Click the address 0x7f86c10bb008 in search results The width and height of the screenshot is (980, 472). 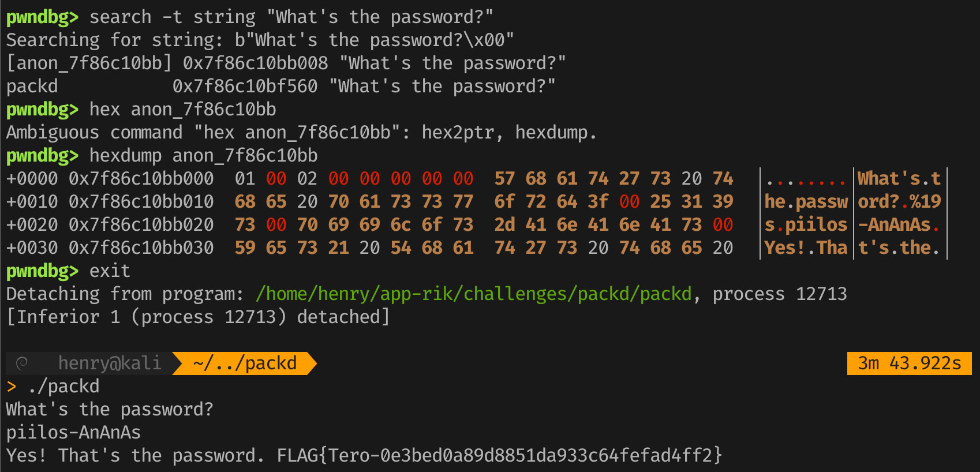(255, 63)
